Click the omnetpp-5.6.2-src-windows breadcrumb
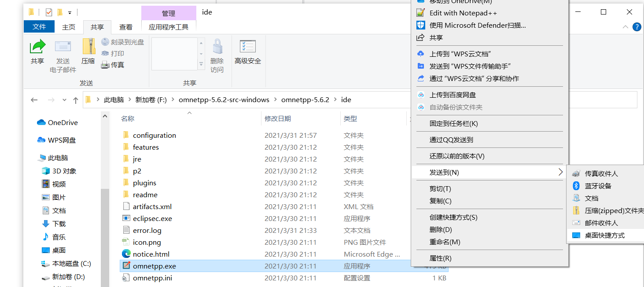Screen dimensions: 644x287 pyautogui.click(x=224, y=100)
